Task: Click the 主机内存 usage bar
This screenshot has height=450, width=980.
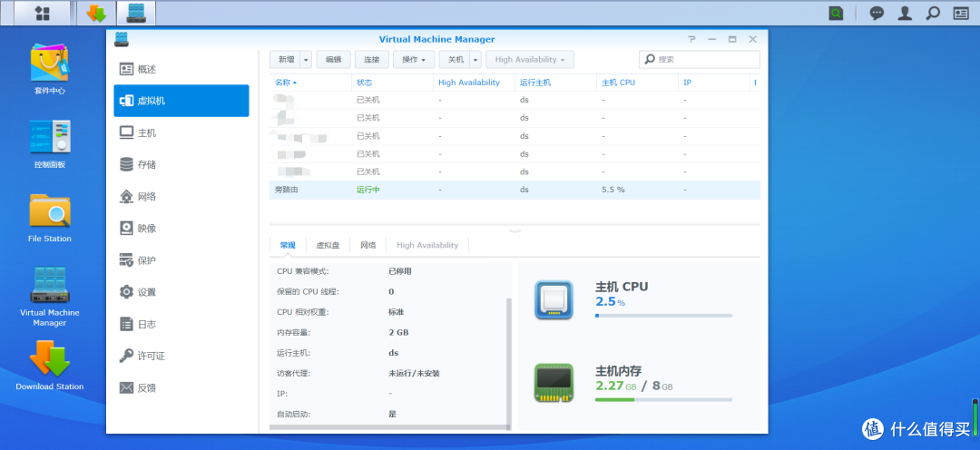Action: click(663, 399)
